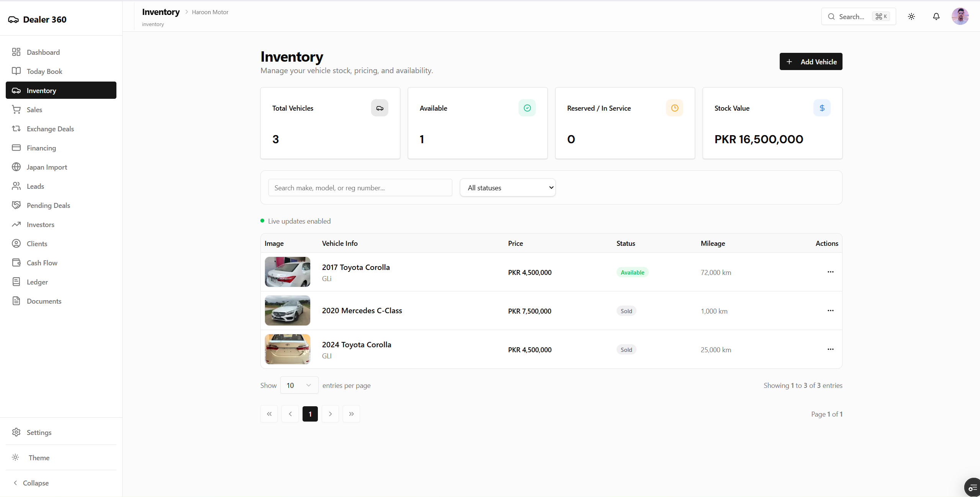Click the Documents file icon
980x497 pixels.
tap(16, 301)
